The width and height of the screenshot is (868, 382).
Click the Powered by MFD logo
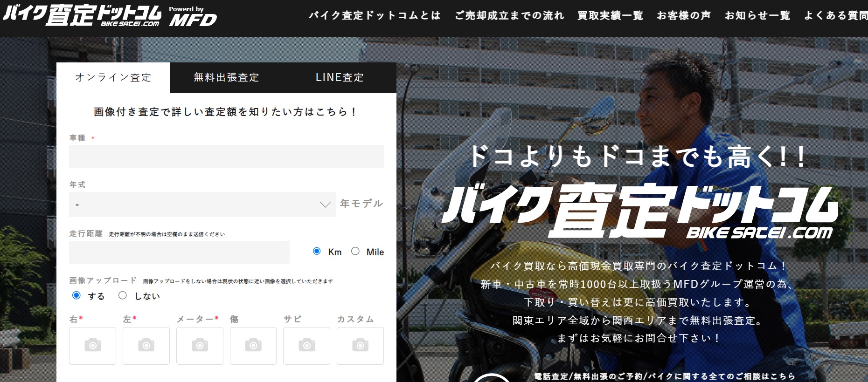click(193, 16)
